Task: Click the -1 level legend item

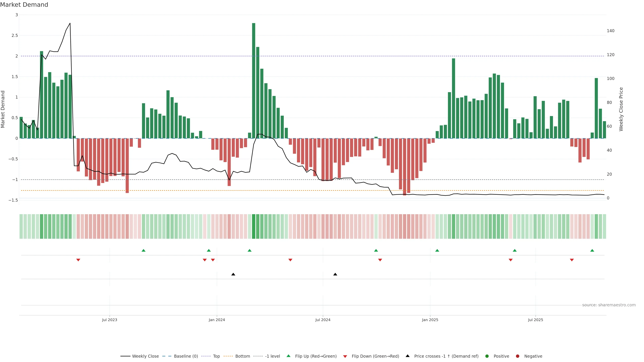Action: 272,356
